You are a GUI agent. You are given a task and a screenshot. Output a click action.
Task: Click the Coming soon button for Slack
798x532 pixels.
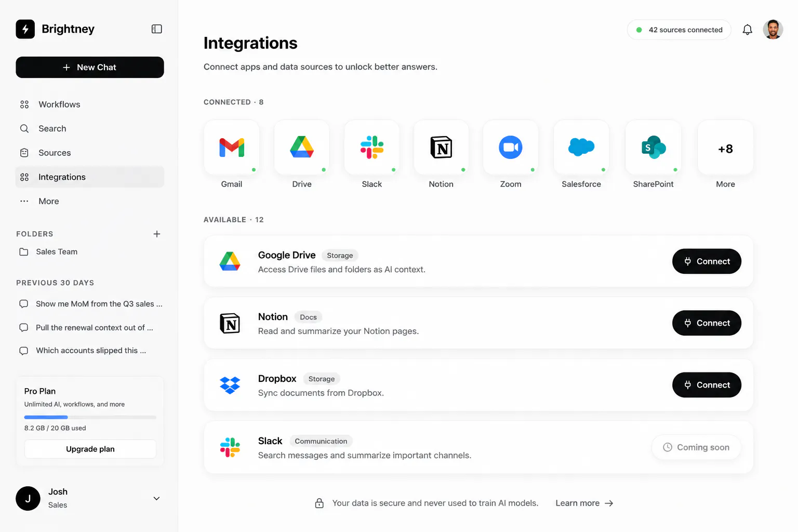(696, 447)
